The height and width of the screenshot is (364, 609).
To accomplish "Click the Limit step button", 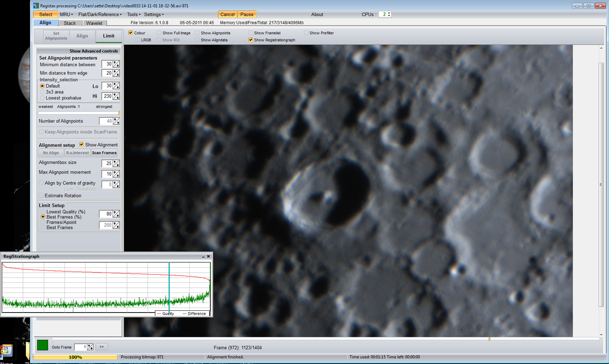I will point(108,36).
